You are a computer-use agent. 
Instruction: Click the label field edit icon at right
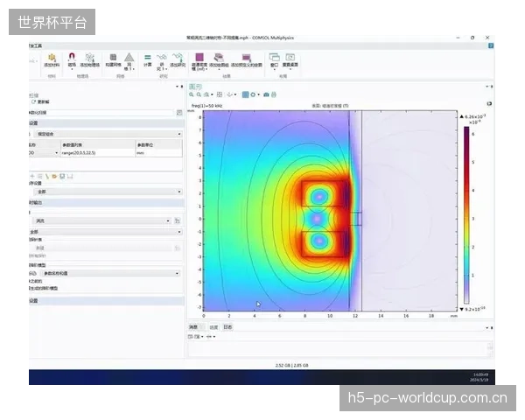click(179, 113)
